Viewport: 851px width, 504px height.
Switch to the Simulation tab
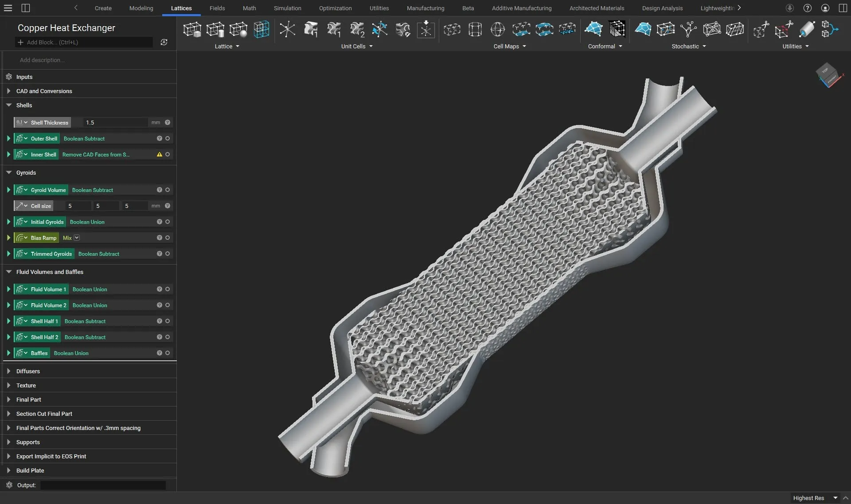287,8
